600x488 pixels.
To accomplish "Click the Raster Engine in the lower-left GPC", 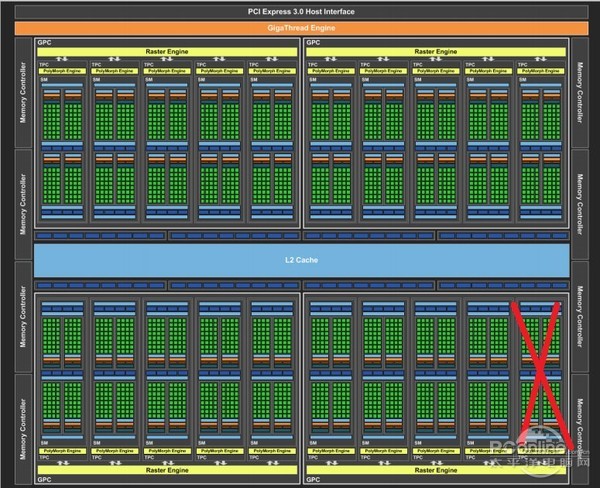I will click(x=166, y=468).
